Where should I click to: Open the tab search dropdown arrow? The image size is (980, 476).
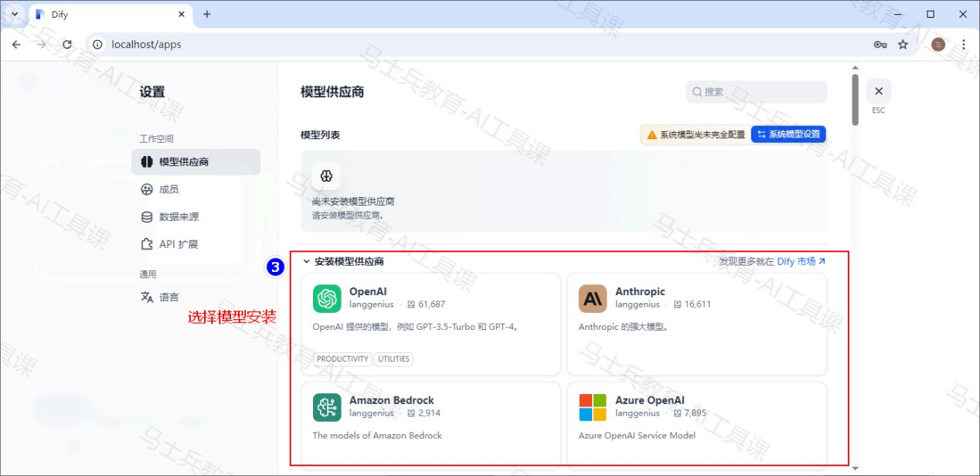pyautogui.click(x=14, y=15)
